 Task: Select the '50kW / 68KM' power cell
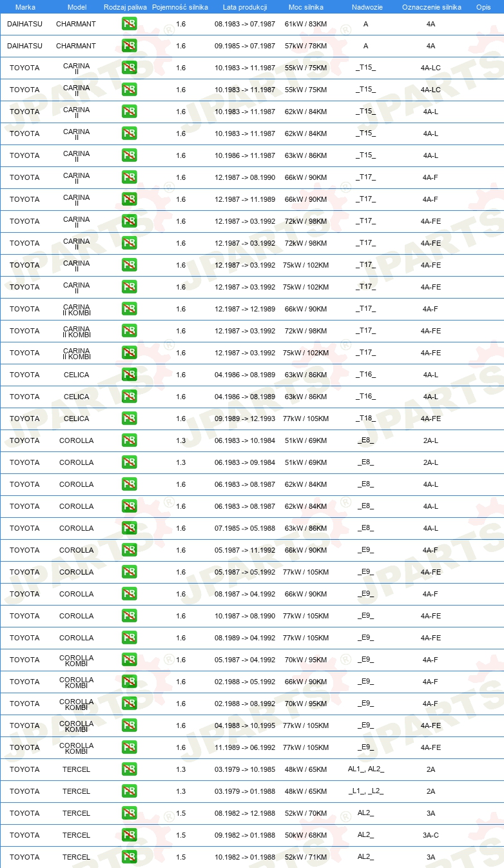(305, 835)
